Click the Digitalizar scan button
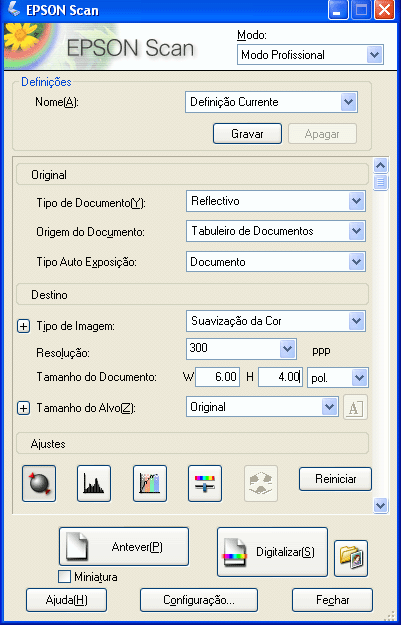The height and width of the screenshot is (625, 401). point(272,552)
